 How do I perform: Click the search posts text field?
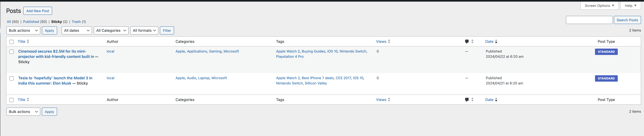point(589,20)
